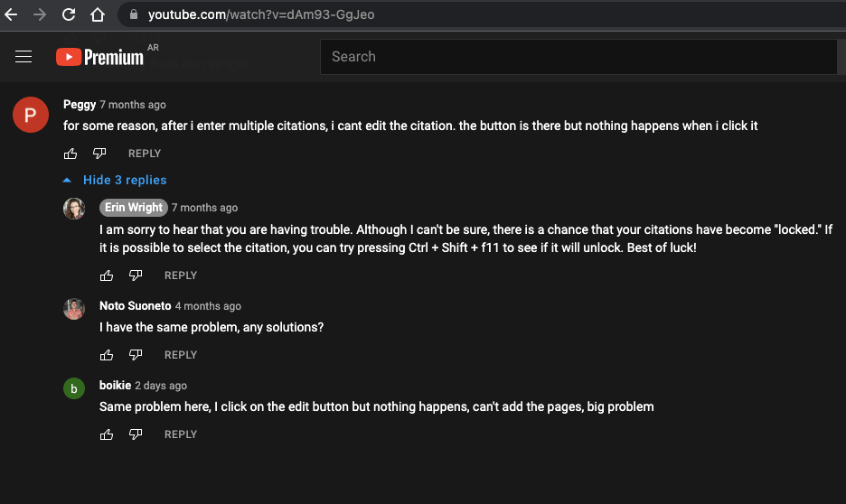Screen dimensions: 846x504
Task: Reply to Erin Wright's comment
Action: pyautogui.click(x=181, y=275)
